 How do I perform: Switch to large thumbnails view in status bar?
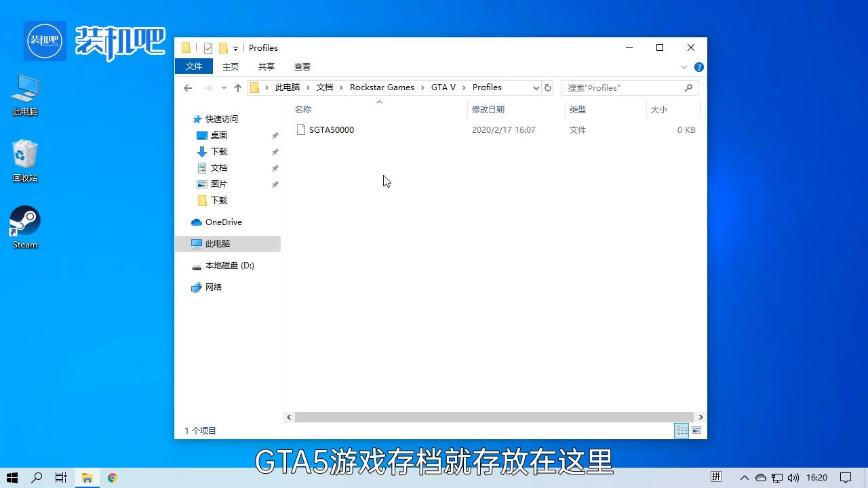[696, 430]
